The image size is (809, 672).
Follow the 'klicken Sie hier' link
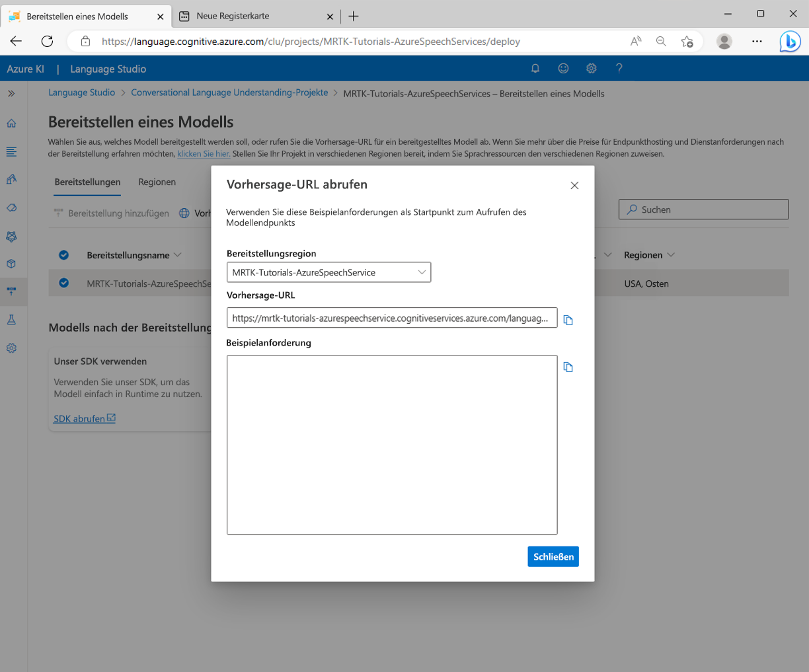click(204, 153)
